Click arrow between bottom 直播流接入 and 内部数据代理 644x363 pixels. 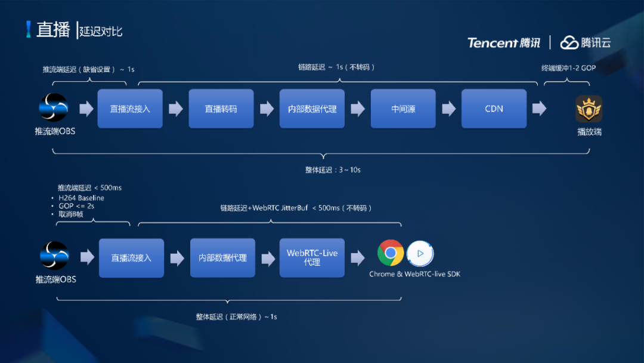point(178,258)
